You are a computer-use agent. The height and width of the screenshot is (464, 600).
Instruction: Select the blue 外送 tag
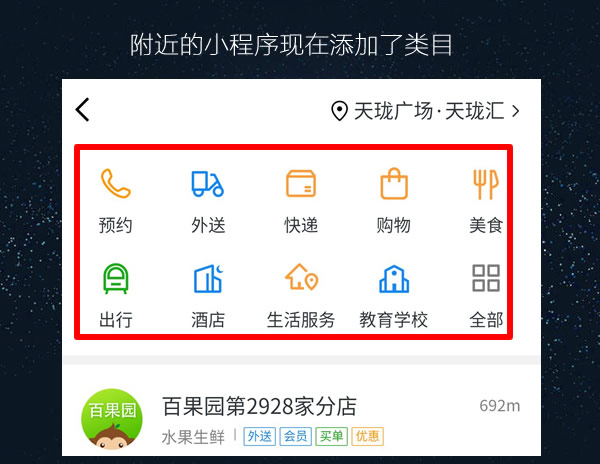[259, 436]
